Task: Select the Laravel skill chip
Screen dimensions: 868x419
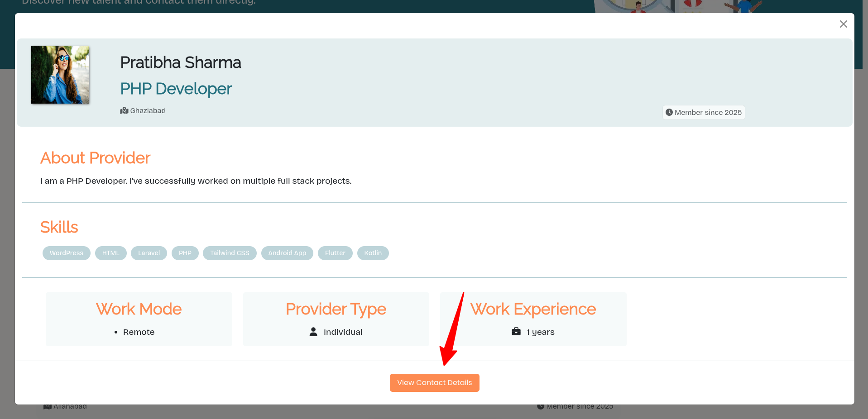Action: coord(149,253)
